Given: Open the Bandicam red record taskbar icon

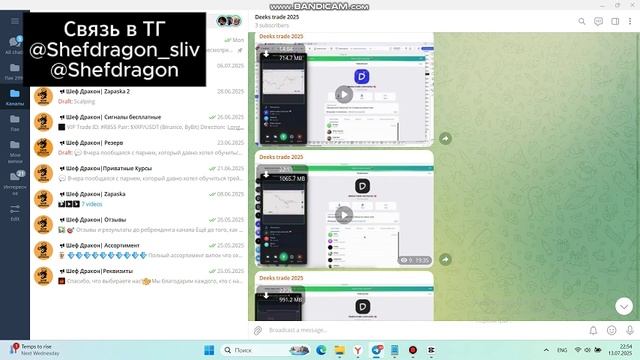Looking at the screenshot, I should point(413,350).
